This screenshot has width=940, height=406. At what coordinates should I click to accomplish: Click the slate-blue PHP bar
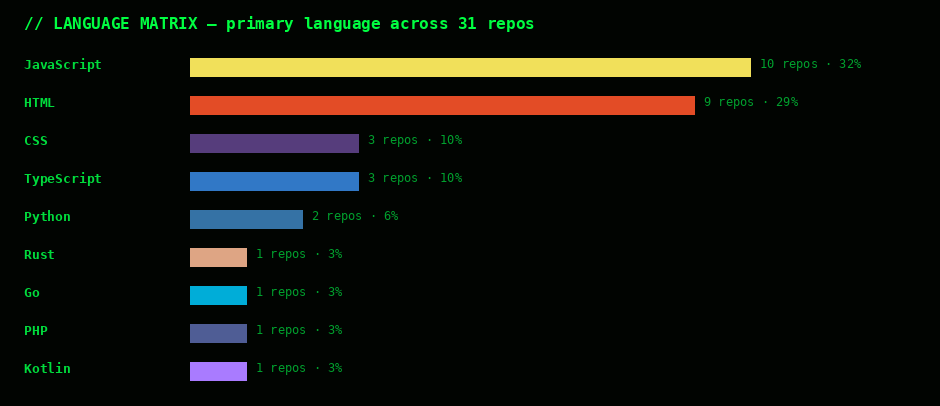coord(218,333)
